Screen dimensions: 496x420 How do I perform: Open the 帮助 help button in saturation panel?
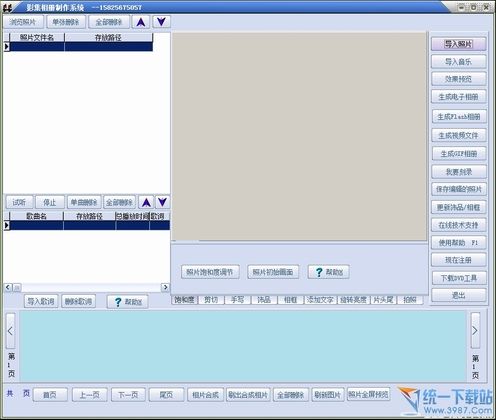pos(328,272)
